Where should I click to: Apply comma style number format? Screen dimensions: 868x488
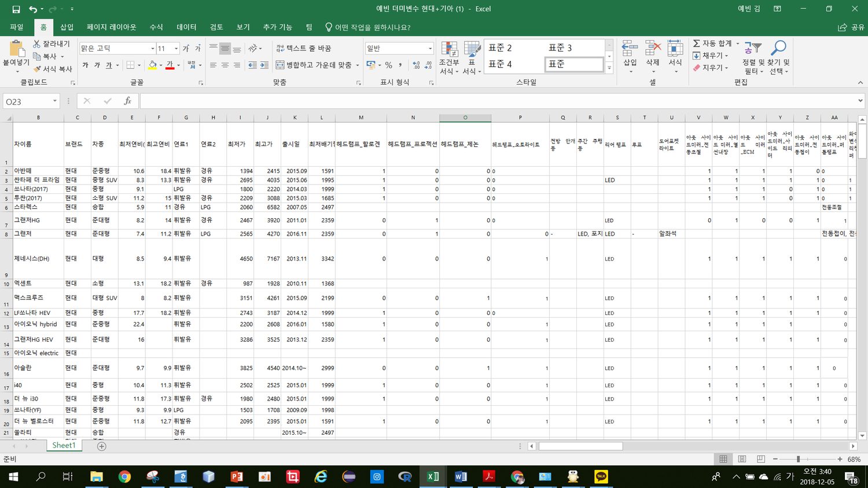tap(400, 65)
